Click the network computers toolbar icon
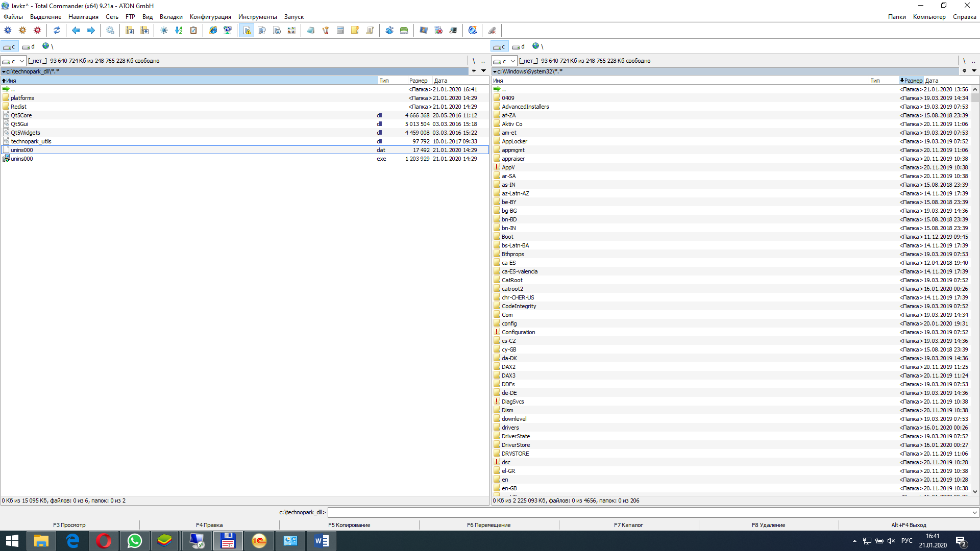This screenshot has width=980, height=551. click(228, 30)
